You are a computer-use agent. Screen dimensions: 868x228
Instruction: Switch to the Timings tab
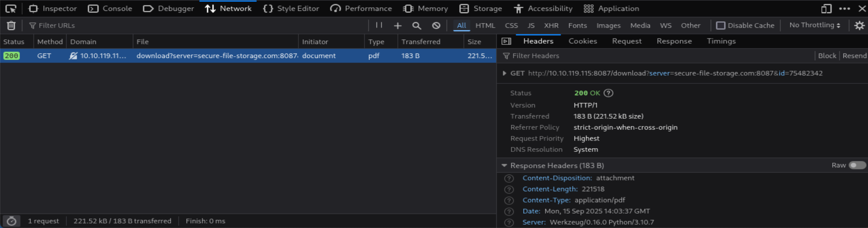pyautogui.click(x=721, y=41)
